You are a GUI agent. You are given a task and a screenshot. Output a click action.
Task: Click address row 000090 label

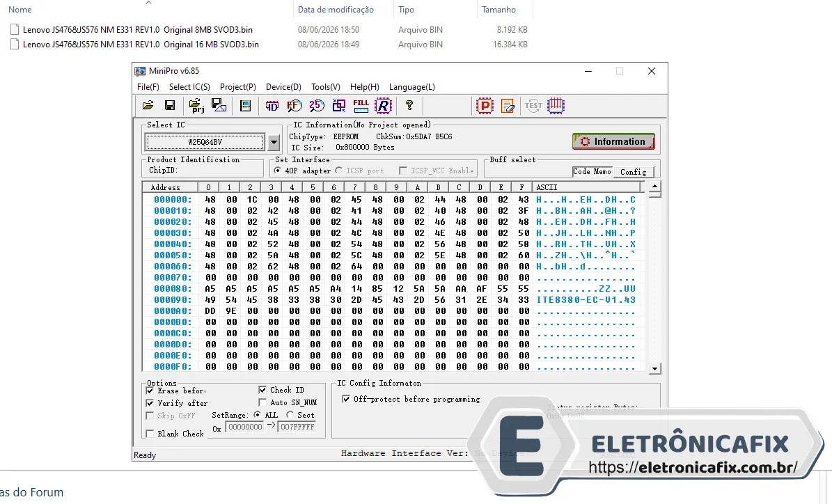(x=173, y=300)
